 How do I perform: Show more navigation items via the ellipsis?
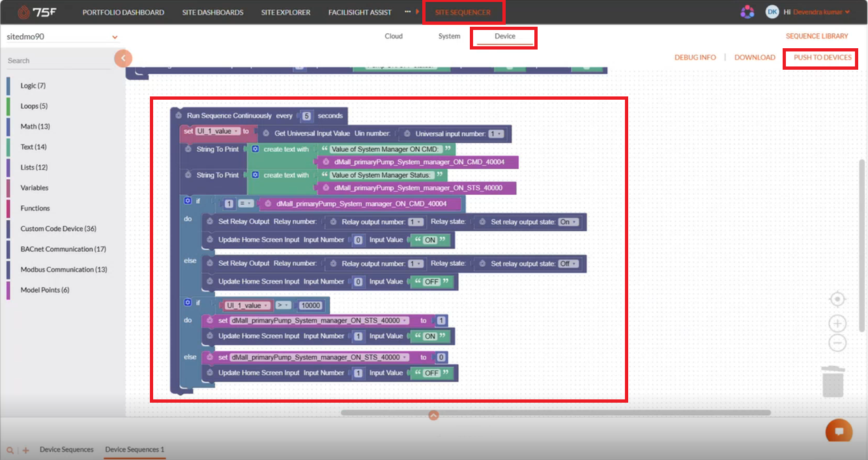(407, 12)
